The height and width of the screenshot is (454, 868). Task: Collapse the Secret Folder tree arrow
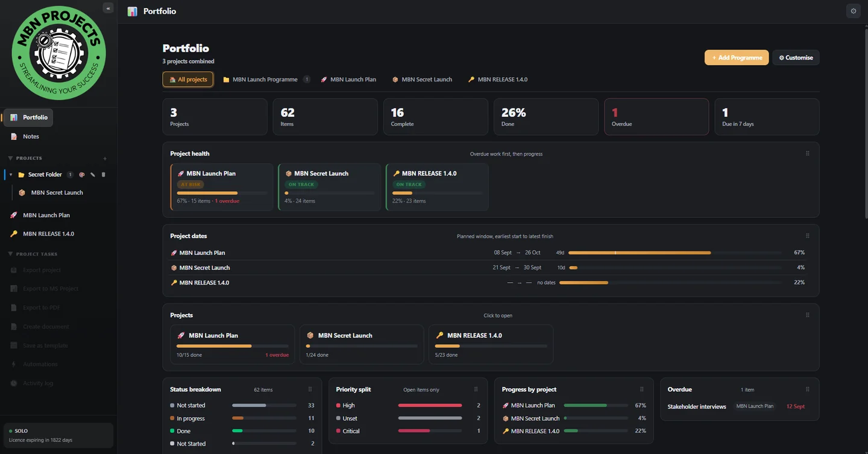tap(11, 175)
